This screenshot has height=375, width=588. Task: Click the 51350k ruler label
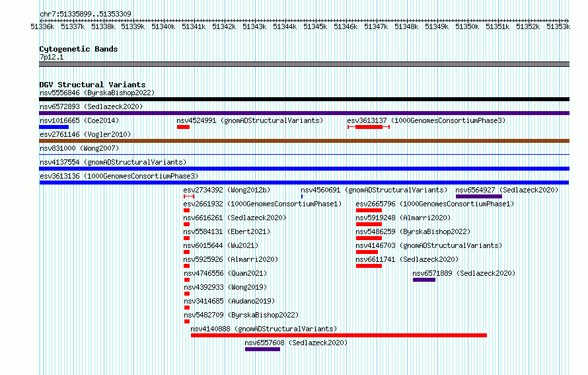click(467, 26)
